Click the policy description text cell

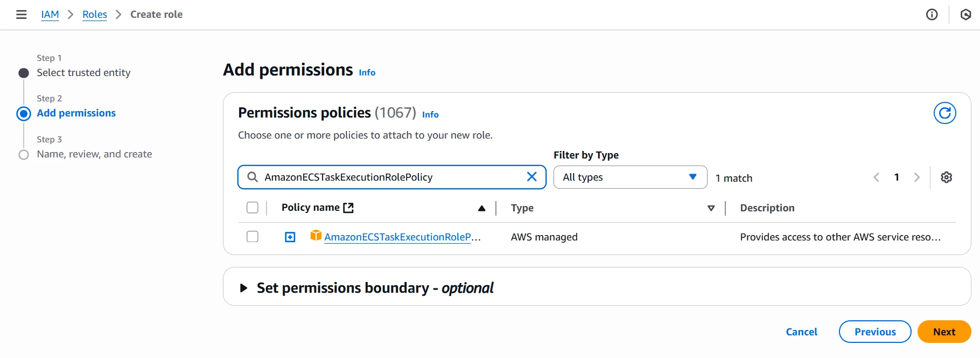point(841,237)
